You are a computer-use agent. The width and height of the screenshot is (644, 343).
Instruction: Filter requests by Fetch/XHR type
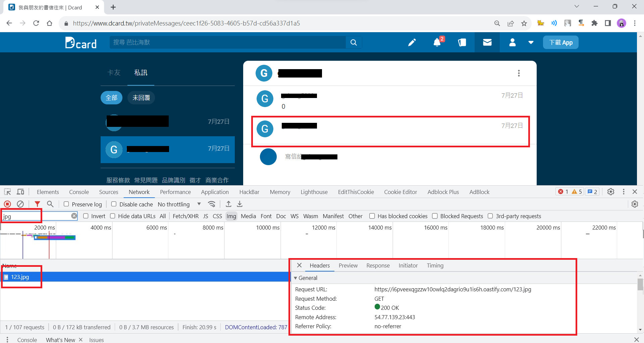[x=185, y=216]
